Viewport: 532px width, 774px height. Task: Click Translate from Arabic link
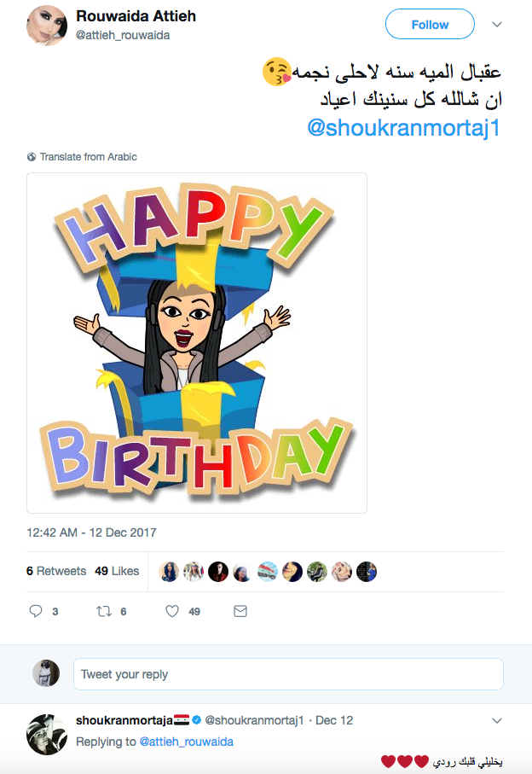point(88,157)
